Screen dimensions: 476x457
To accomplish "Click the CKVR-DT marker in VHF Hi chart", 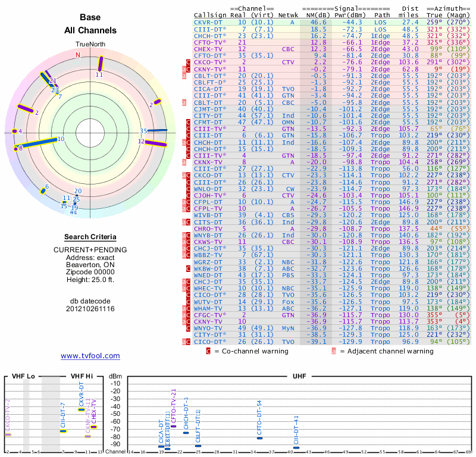I will (x=82, y=409).
